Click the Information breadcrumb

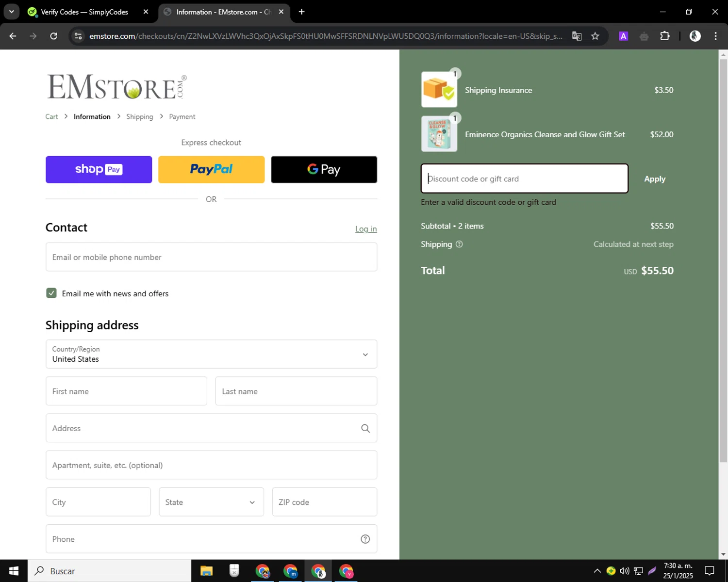pyautogui.click(x=92, y=116)
